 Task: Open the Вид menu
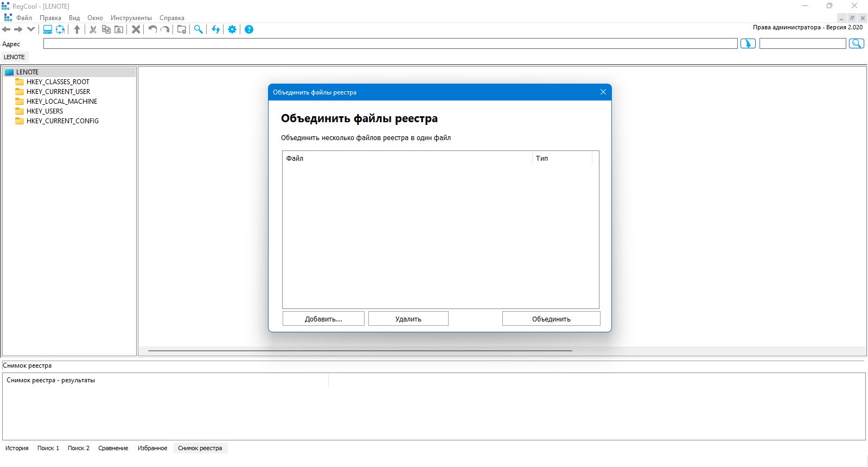pos(74,18)
